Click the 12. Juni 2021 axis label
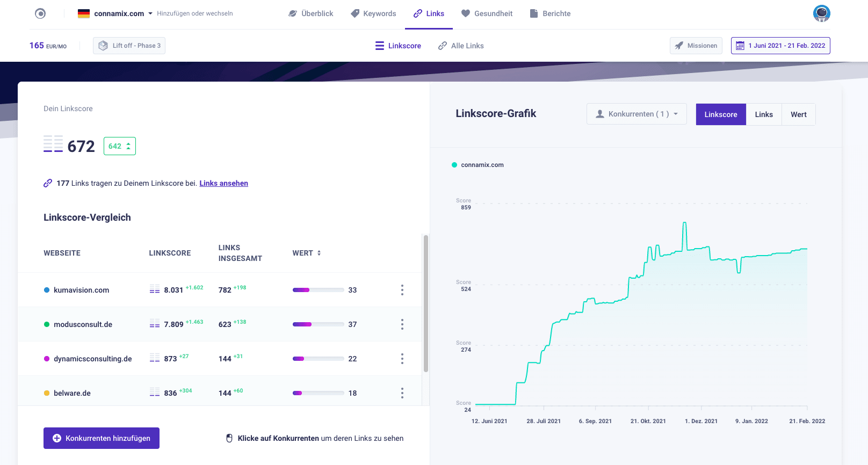 [489, 421]
